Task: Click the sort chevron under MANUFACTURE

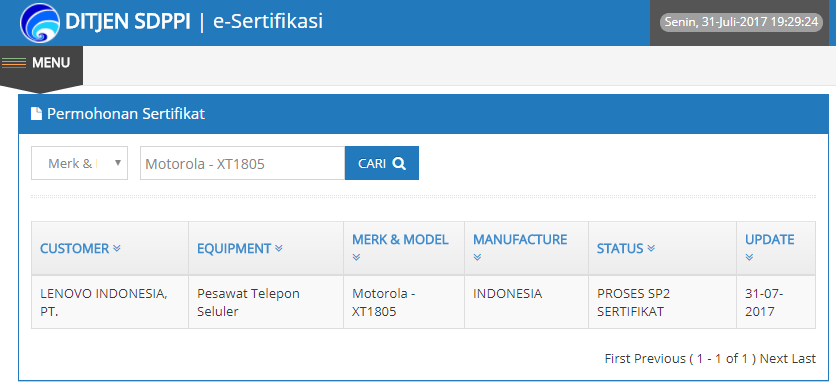Action: (x=477, y=257)
